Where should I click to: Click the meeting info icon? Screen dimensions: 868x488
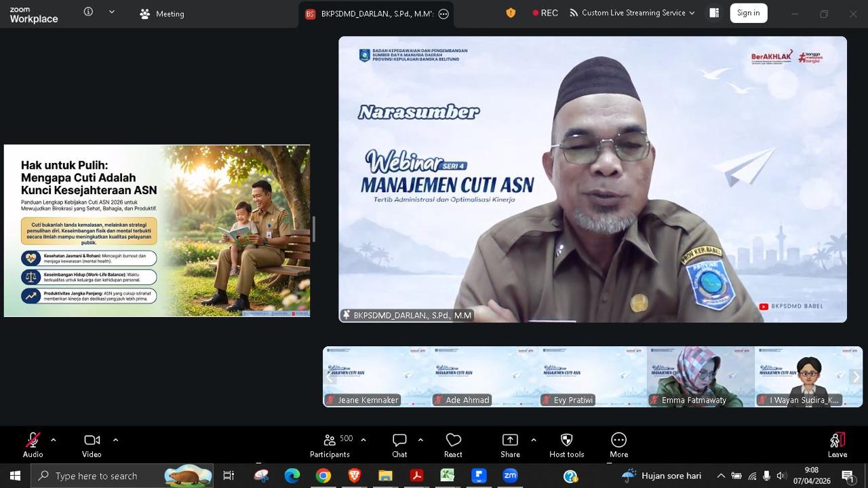pyautogui.click(x=88, y=12)
